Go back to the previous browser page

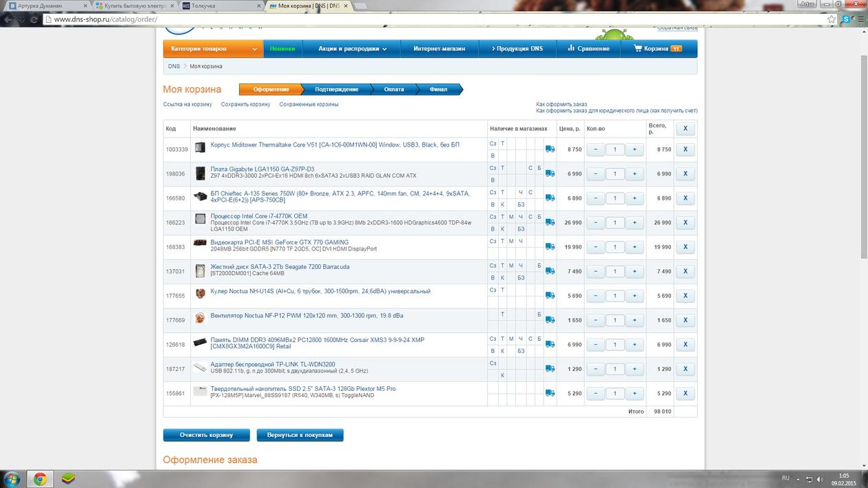[7, 19]
